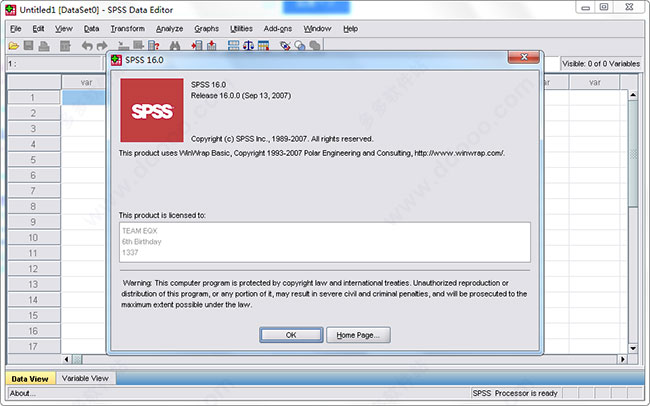Open the Help menu

[350, 29]
